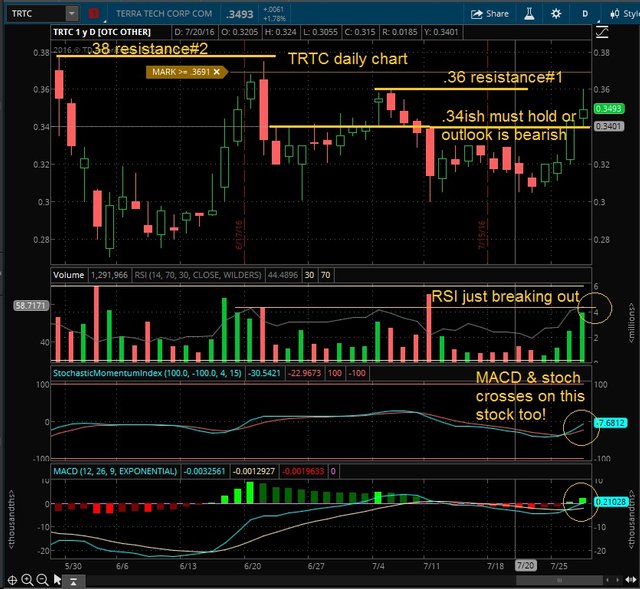
Task: Select the pan crosshair icon bottom left
Action: tap(12, 580)
